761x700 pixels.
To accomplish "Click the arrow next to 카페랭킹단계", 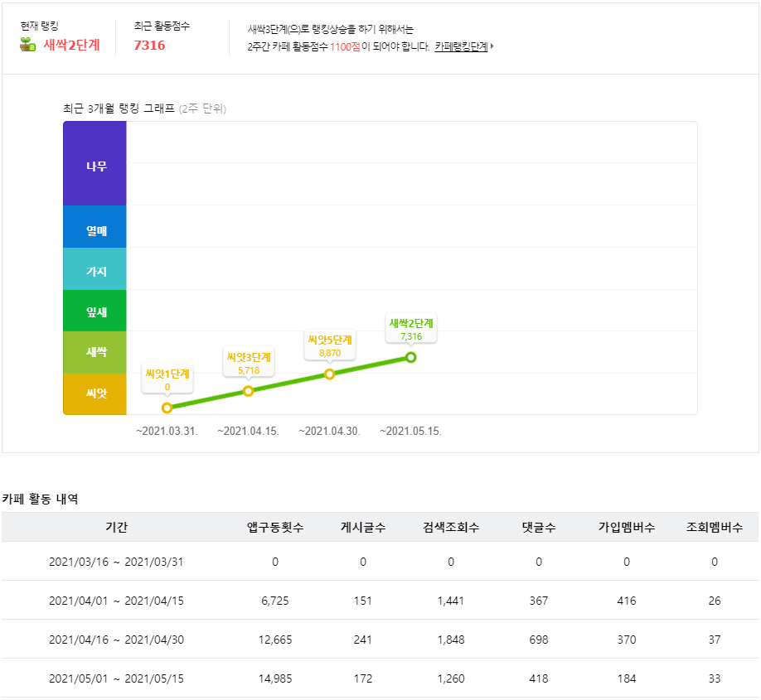I will click(x=492, y=46).
